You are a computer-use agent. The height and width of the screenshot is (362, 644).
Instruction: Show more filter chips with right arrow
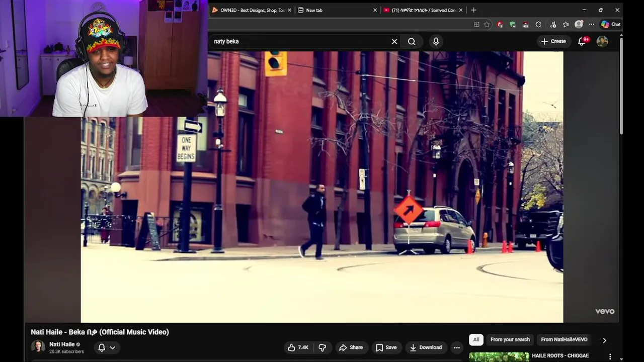click(604, 340)
